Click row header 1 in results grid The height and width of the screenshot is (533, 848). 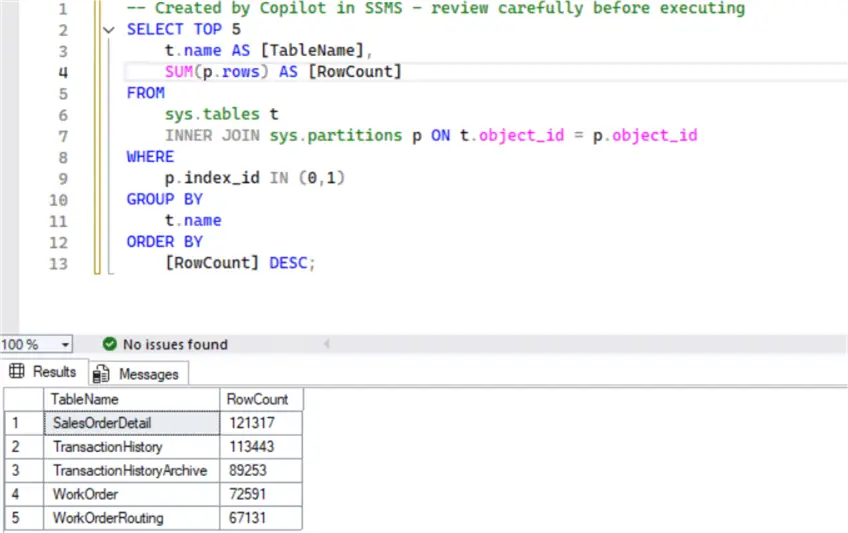[24, 423]
